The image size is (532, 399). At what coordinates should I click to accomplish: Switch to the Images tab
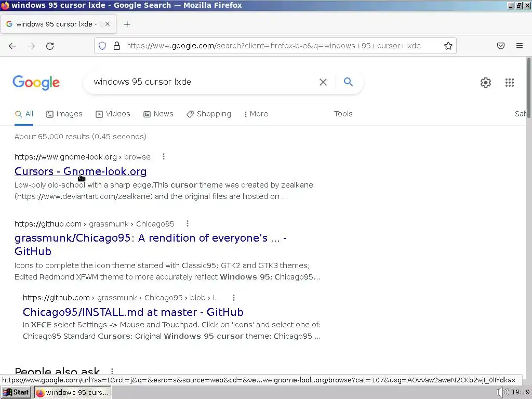64,114
